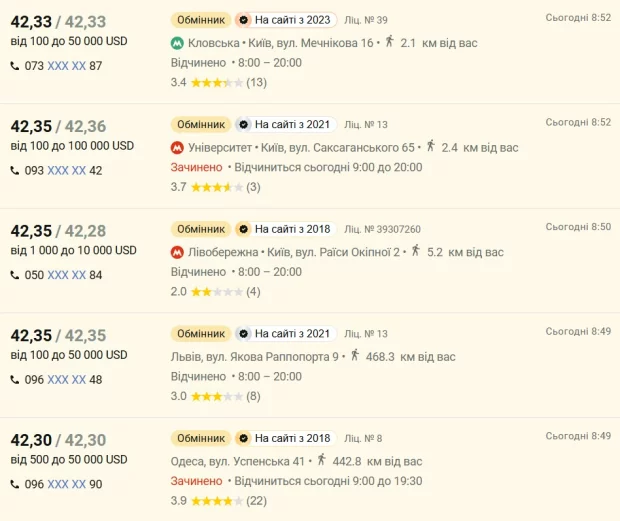Click the verified badge on "На сайті з 2023"

tap(242, 20)
